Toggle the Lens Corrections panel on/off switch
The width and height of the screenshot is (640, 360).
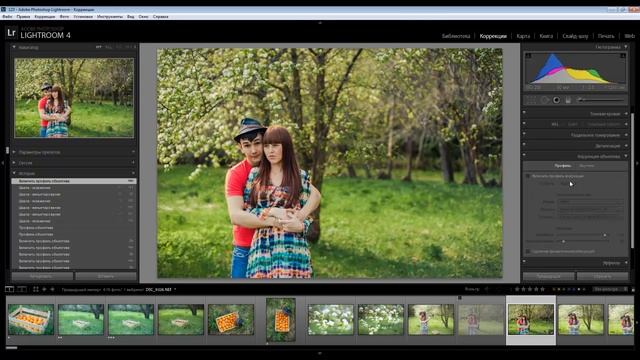coord(524,156)
